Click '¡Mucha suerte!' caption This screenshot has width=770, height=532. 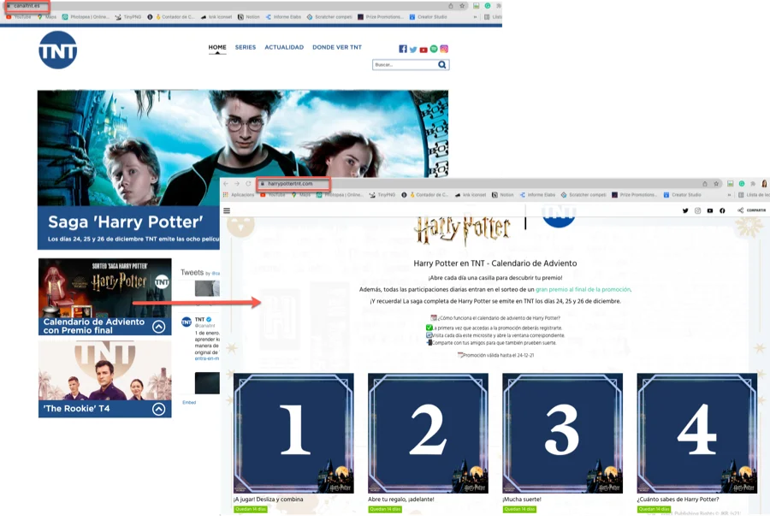(522, 499)
